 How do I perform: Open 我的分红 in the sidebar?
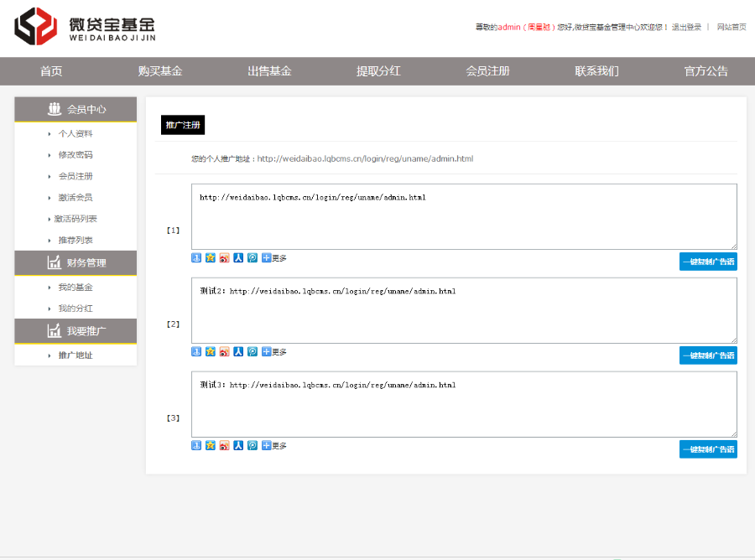coord(75,309)
